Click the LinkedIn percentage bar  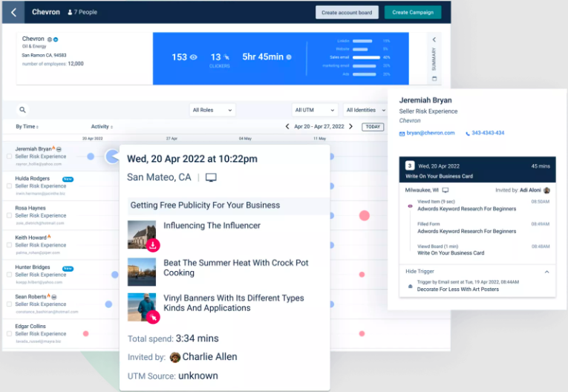362,41
